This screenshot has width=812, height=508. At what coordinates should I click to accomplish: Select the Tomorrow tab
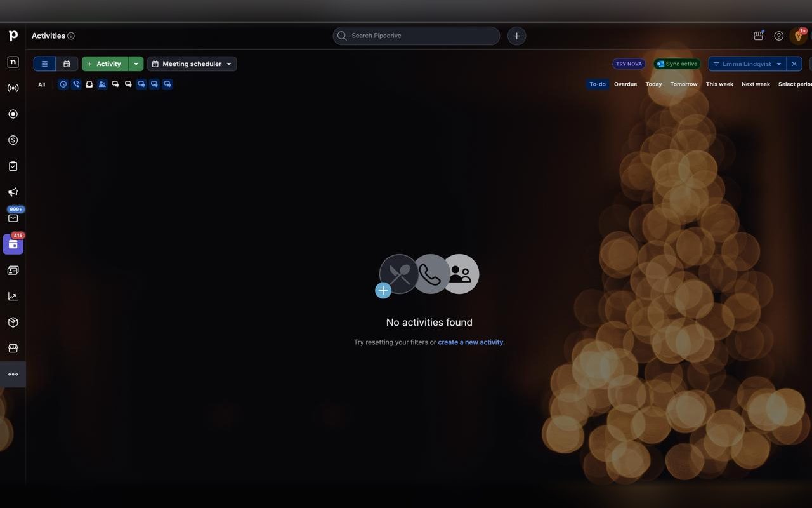pos(684,84)
